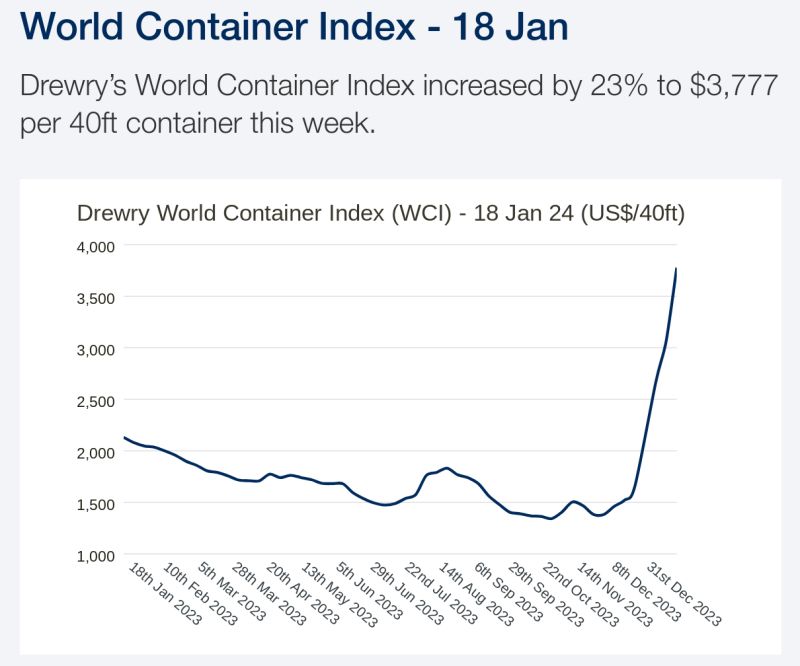Click the 3,500 y-axis label
The width and height of the screenshot is (800, 666).
(x=97, y=298)
